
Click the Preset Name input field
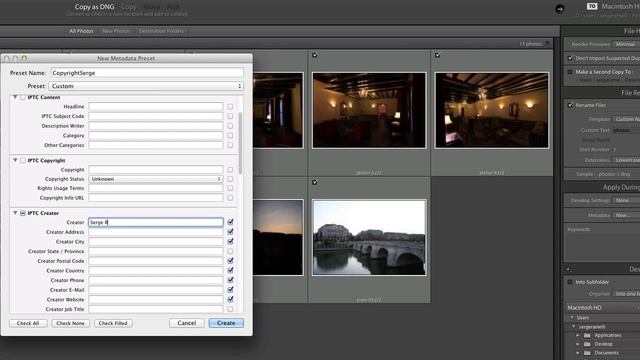point(147,73)
